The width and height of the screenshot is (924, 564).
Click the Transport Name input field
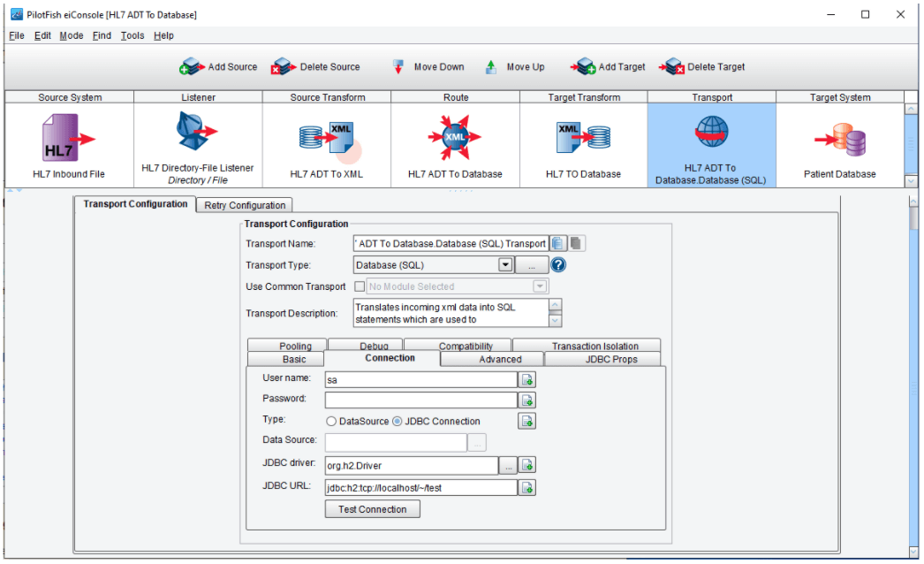tap(451, 243)
